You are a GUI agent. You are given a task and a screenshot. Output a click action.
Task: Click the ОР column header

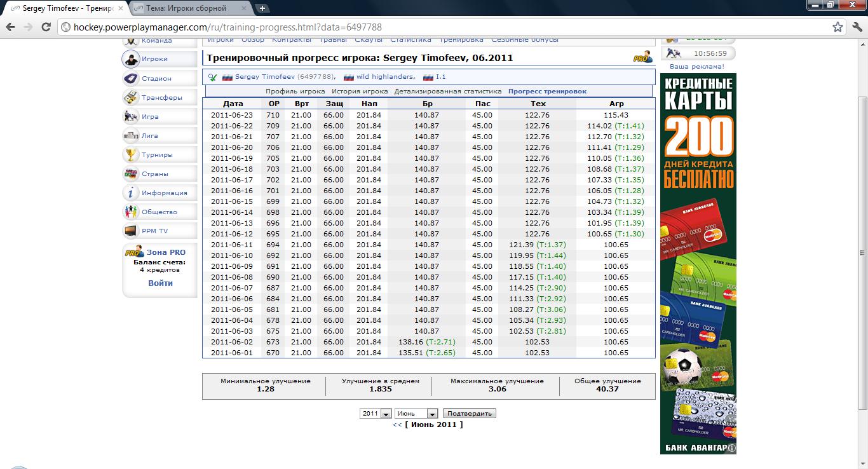click(274, 104)
